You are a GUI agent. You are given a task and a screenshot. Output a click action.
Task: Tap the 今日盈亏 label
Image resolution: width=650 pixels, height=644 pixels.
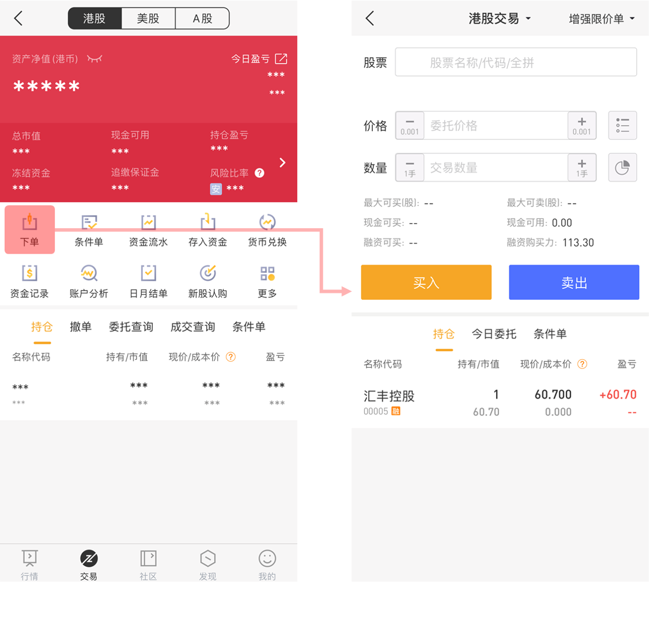pyautogui.click(x=251, y=59)
